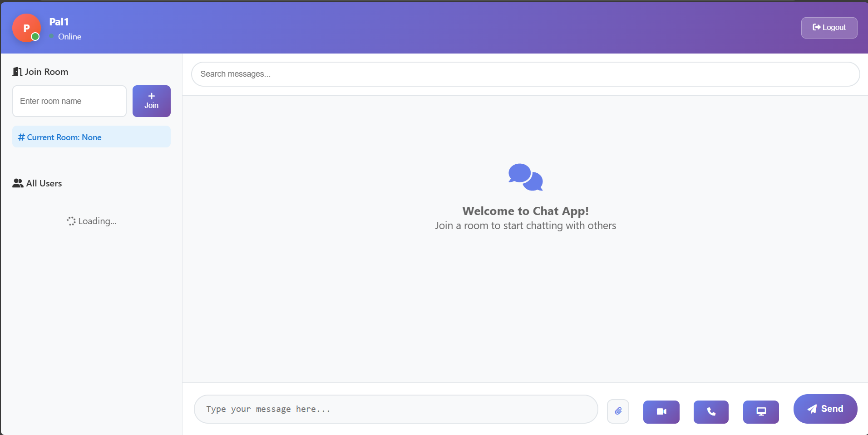868x435 pixels.
Task: Click the Logout button
Action: [829, 27]
